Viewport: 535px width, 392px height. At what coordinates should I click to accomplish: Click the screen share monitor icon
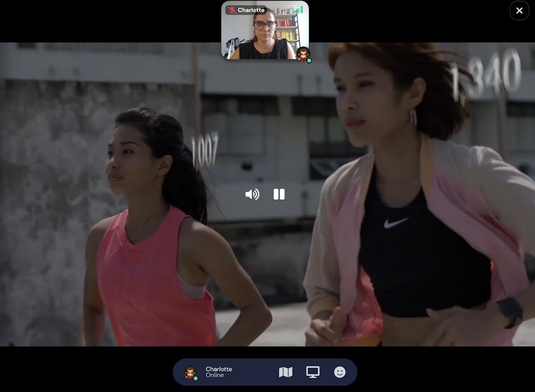(x=312, y=372)
